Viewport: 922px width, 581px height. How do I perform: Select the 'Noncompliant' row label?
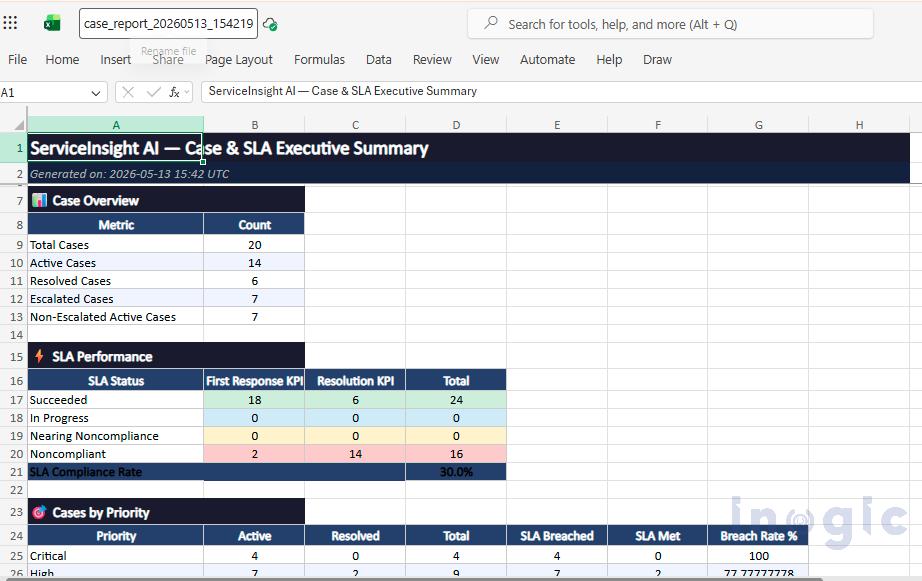[x=116, y=454]
